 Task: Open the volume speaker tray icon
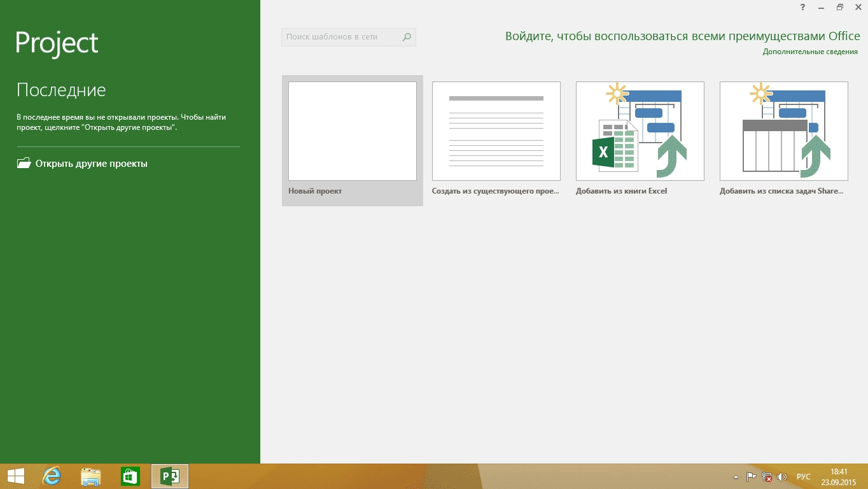[782, 476]
